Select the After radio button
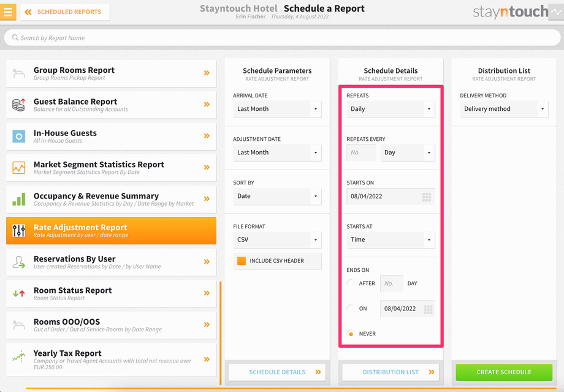Screen dimensions: 564x392 pyautogui.click(x=351, y=284)
